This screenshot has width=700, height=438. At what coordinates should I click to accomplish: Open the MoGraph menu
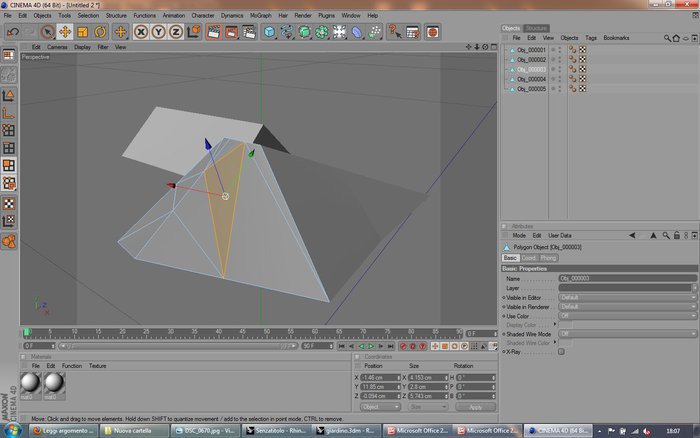pyautogui.click(x=260, y=15)
